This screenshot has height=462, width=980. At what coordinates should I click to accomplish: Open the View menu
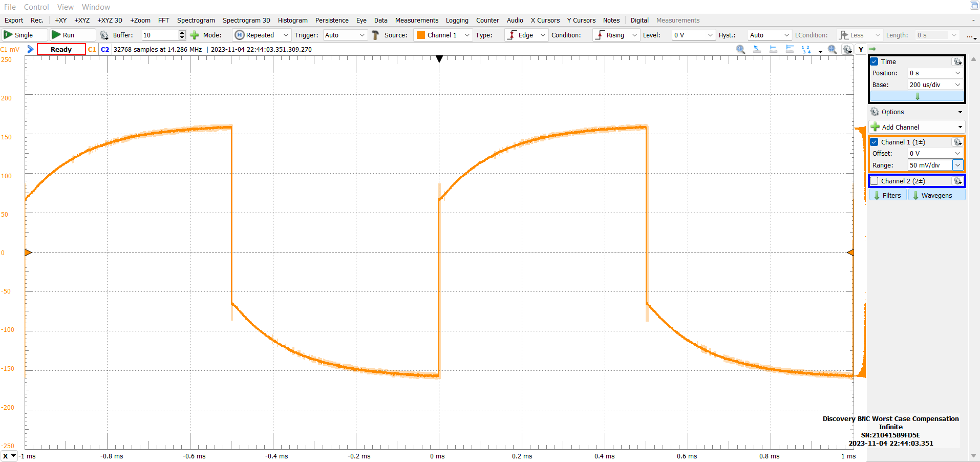click(66, 7)
